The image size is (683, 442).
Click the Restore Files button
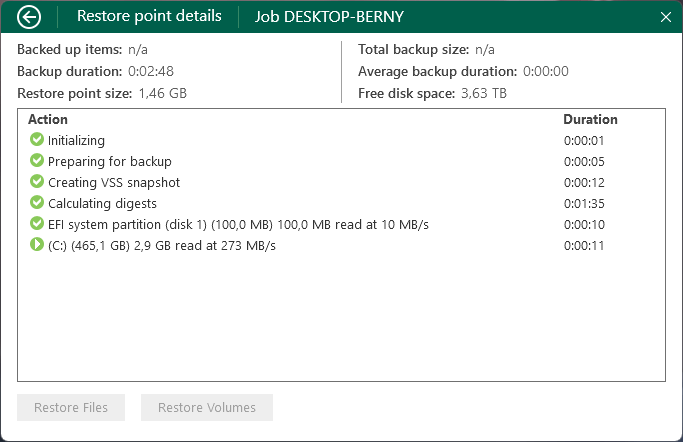(71, 408)
